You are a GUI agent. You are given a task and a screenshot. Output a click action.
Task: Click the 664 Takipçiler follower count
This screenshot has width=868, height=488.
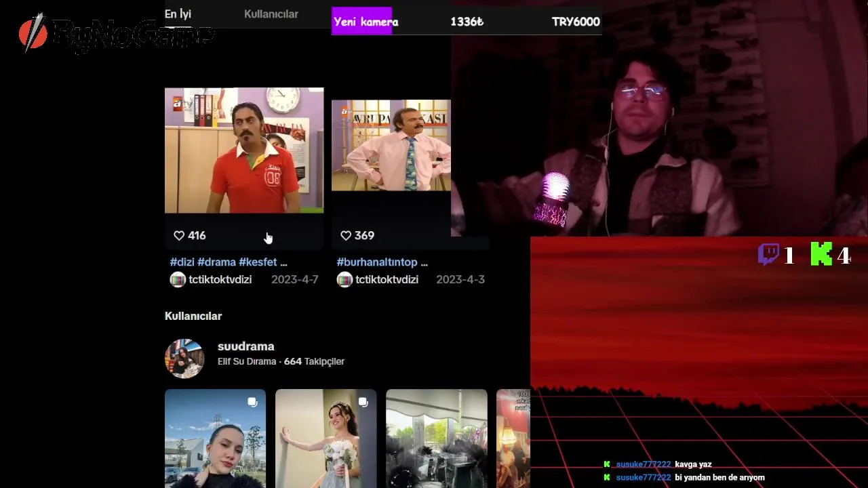[314, 361]
